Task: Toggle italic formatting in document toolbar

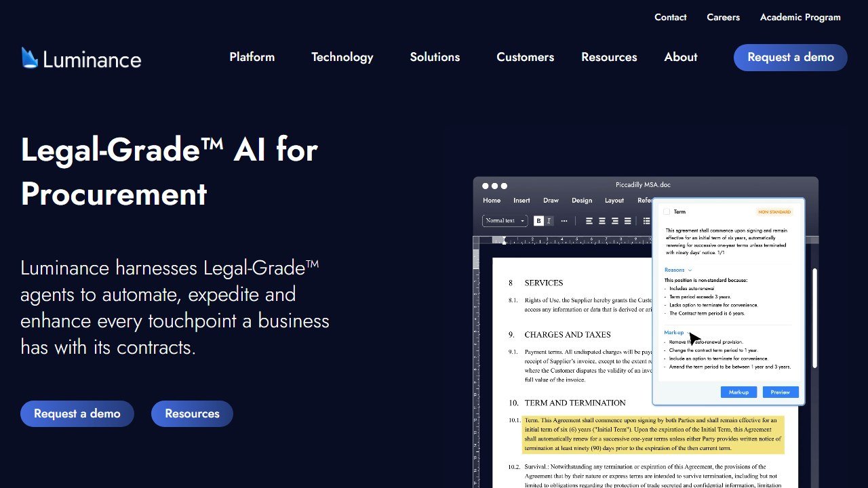Action: coord(549,221)
